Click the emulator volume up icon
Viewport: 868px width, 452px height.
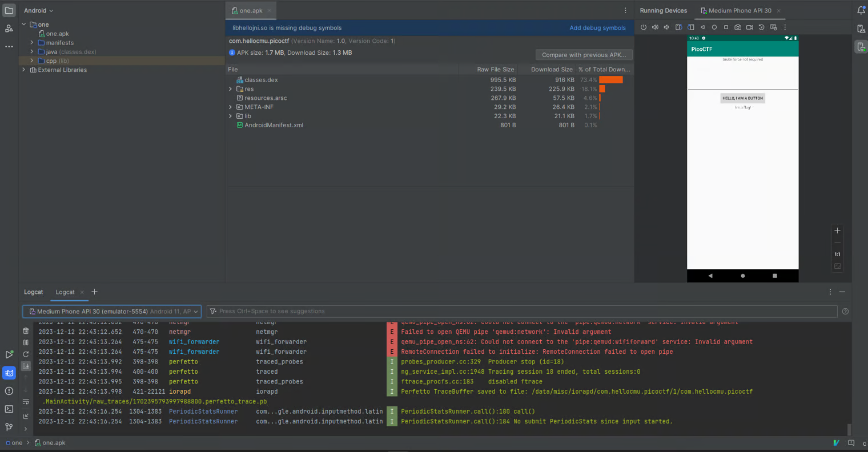pos(655,27)
